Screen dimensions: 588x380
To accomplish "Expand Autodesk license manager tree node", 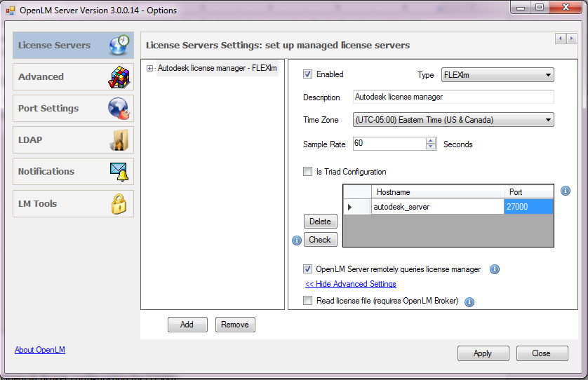I will point(149,69).
